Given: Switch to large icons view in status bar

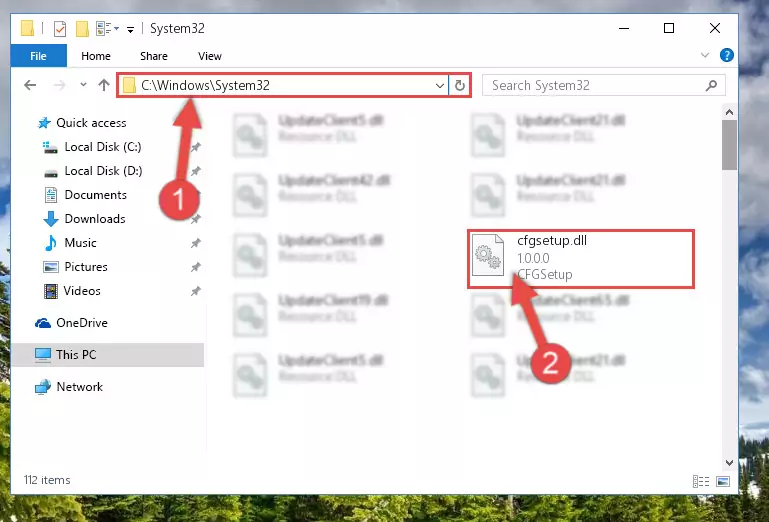Looking at the screenshot, I should pyautogui.click(x=723, y=481).
